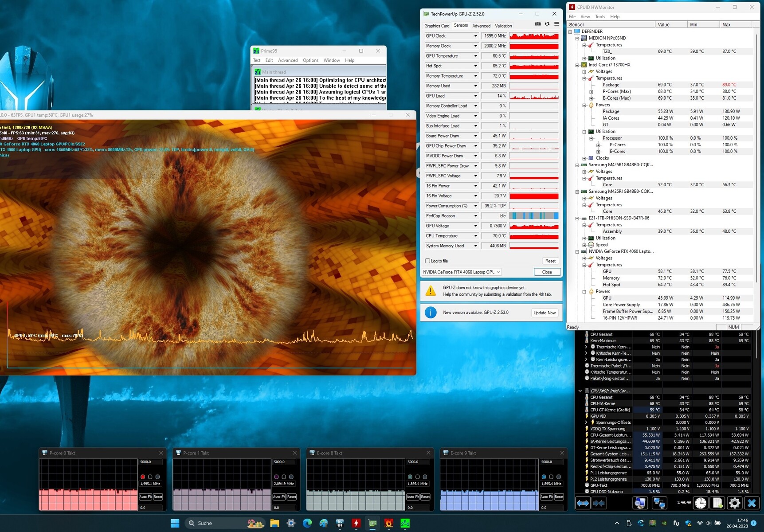Collapse the CPU [#0] Intel Core section in HWiNFO

(580, 391)
